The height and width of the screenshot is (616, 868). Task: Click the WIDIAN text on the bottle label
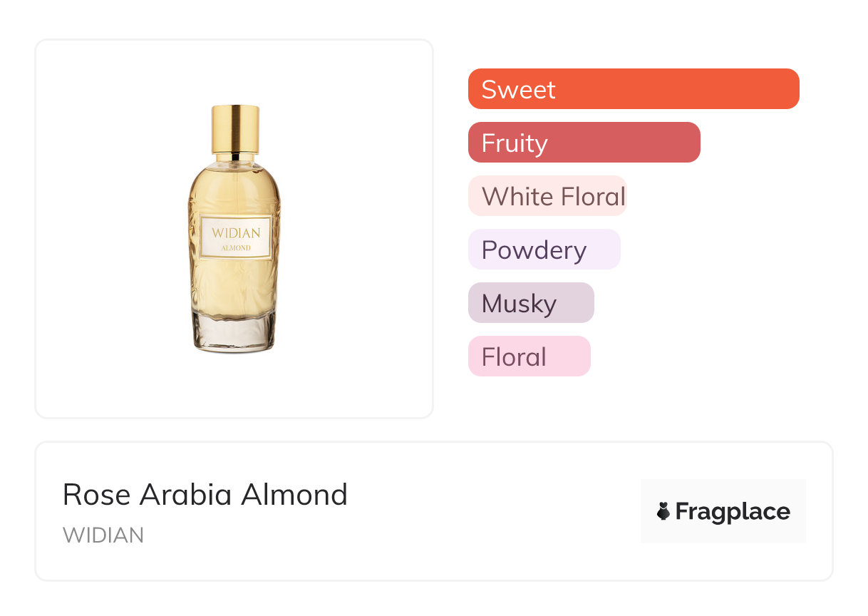click(x=236, y=233)
